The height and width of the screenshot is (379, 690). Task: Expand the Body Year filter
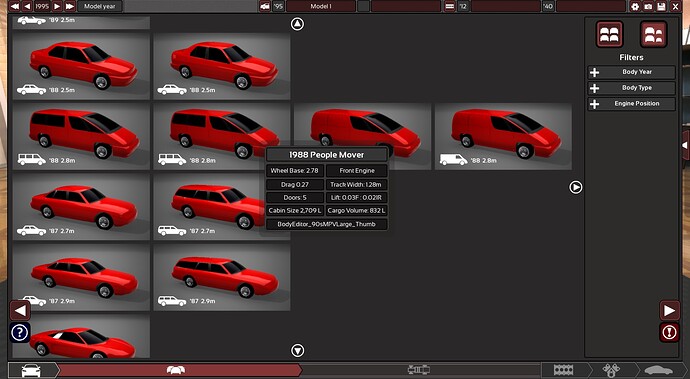[631, 72]
